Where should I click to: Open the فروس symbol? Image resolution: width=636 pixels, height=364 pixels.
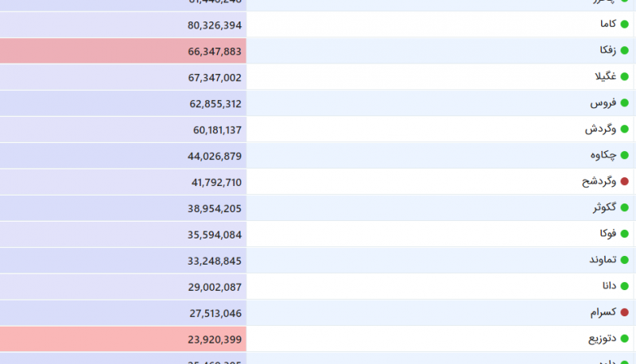(603, 103)
